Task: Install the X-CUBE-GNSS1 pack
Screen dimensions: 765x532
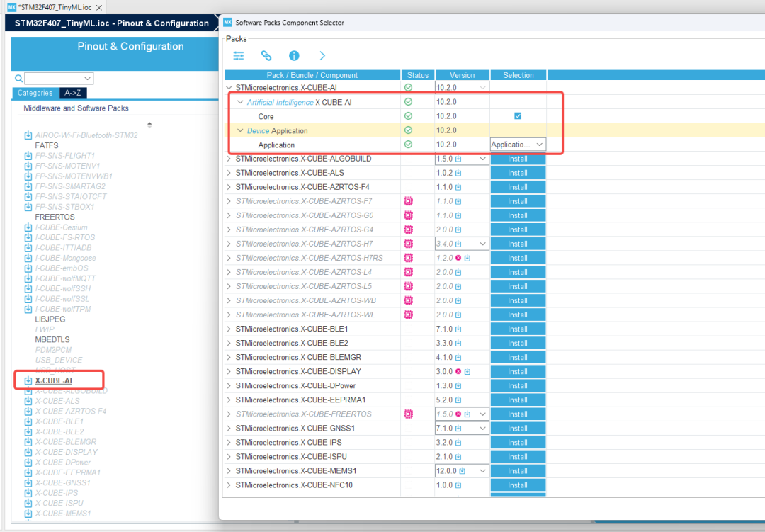Action: point(518,429)
